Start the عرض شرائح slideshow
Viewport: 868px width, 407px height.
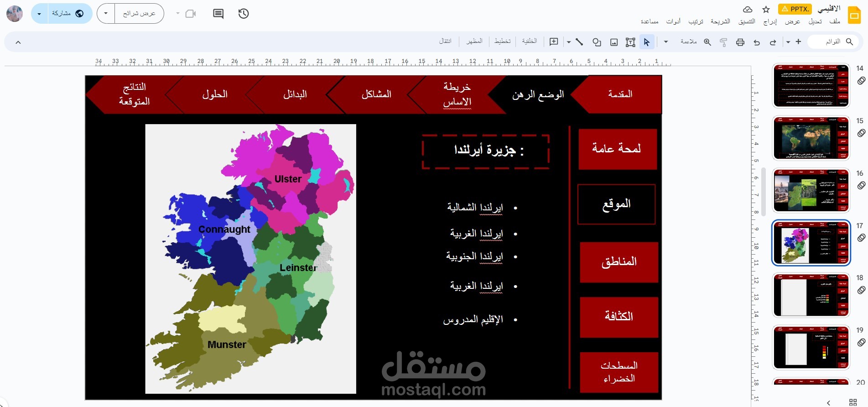(x=139, y=14)
